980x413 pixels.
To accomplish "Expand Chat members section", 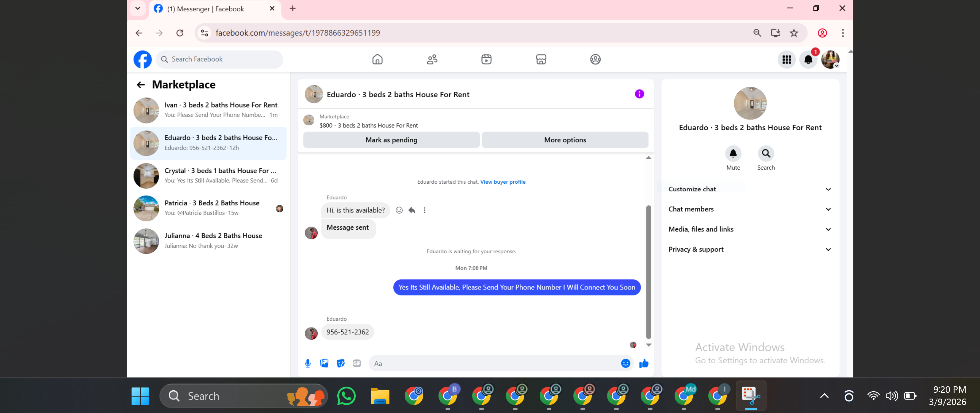I will pyautogui.click(x=749, y=209).
